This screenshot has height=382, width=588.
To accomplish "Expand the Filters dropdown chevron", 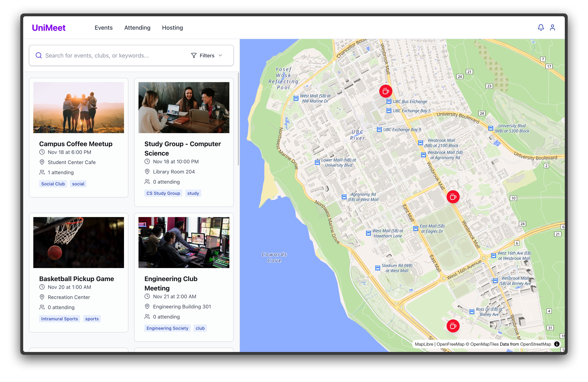I will pos(220,56).
